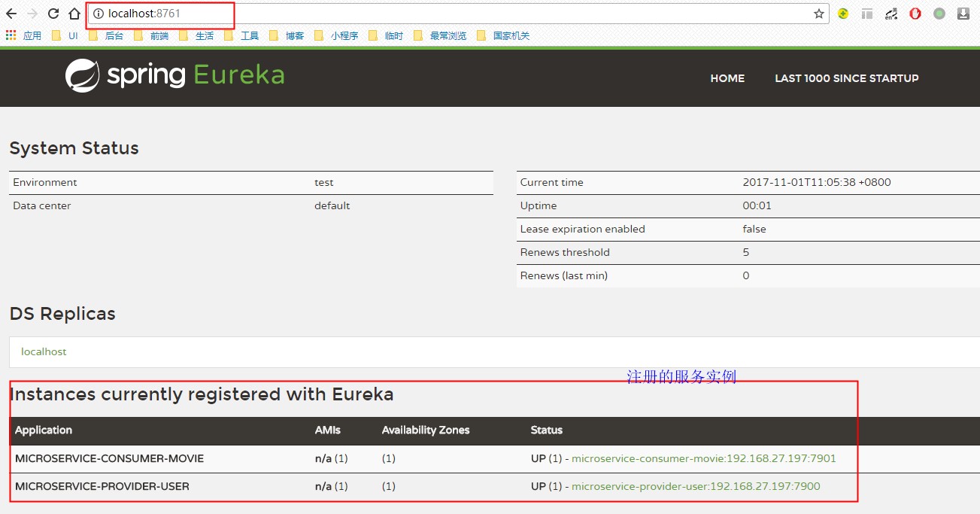Open the red Adblock hand icon
The height and width of the screenshot is (514, 980).
tap(915, 14)
